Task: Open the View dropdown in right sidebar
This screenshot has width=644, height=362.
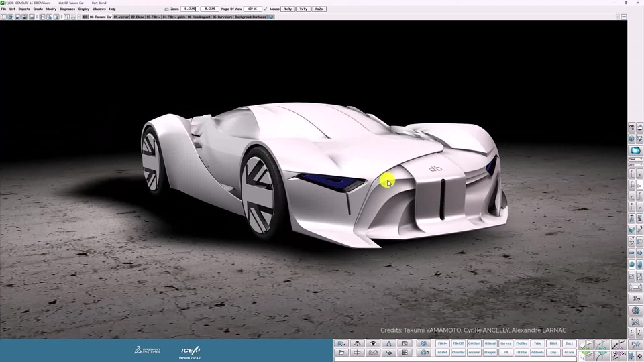Action: coord(635,164)
